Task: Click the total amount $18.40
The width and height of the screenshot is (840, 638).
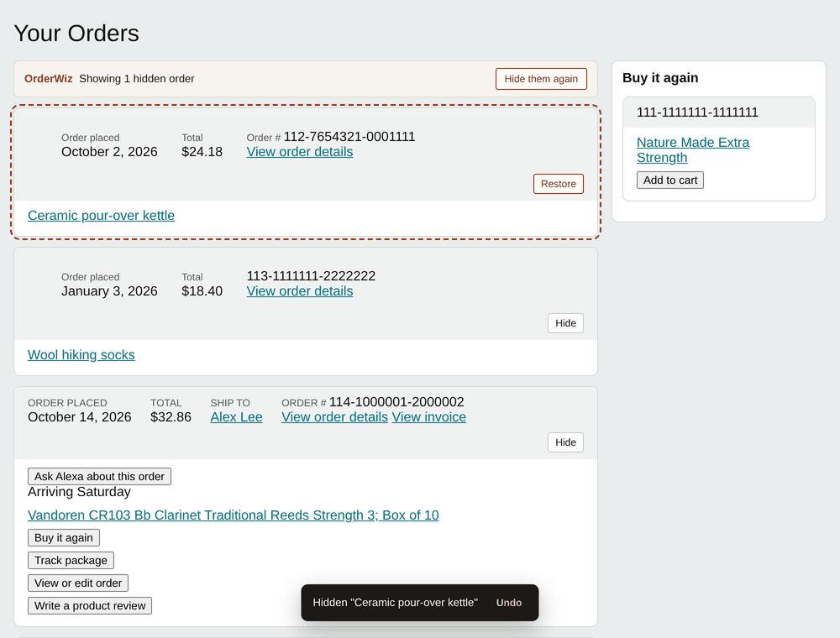Action: 202,291
